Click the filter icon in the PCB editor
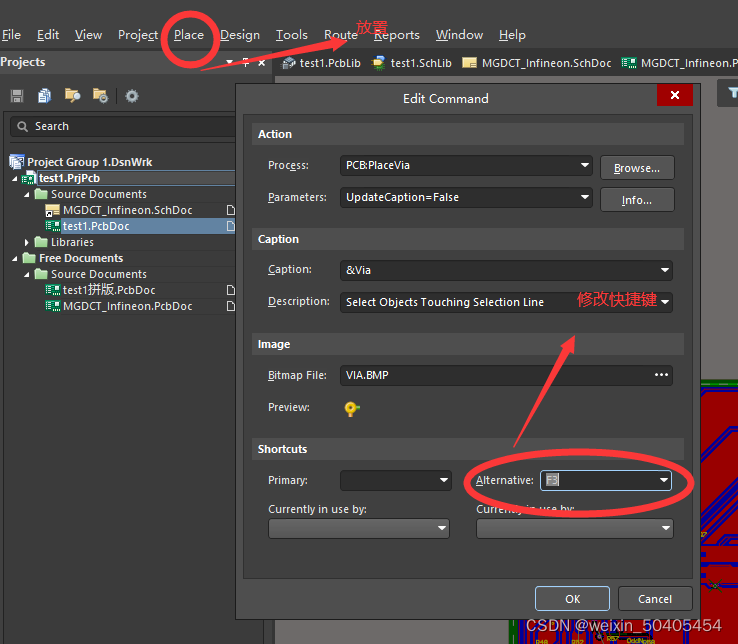738x644 pixels. 732,93
